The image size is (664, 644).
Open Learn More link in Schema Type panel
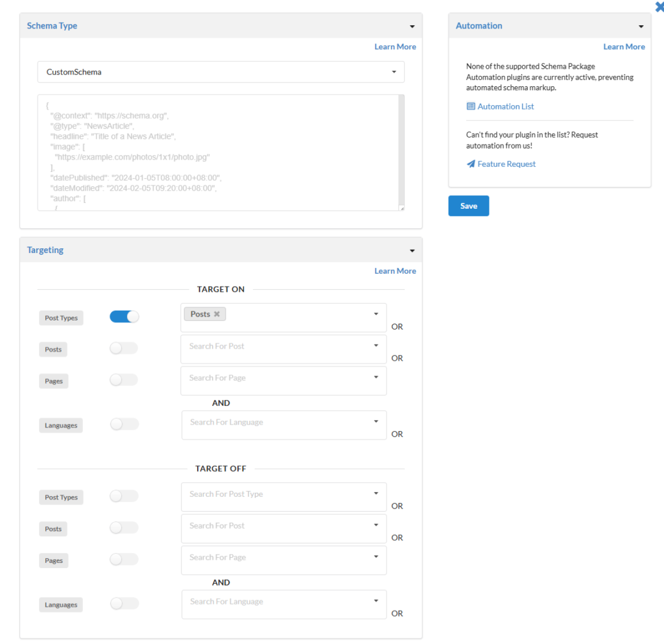pos(395,47)
